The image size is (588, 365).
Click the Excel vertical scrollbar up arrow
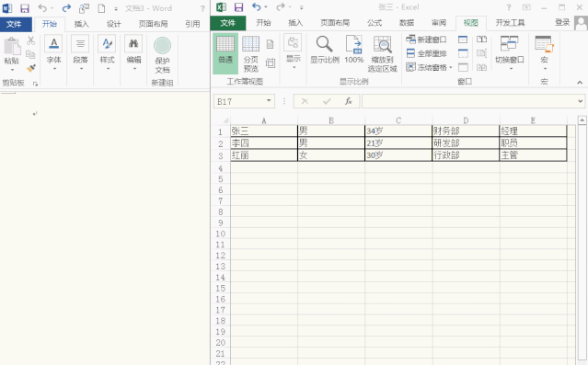582,120
